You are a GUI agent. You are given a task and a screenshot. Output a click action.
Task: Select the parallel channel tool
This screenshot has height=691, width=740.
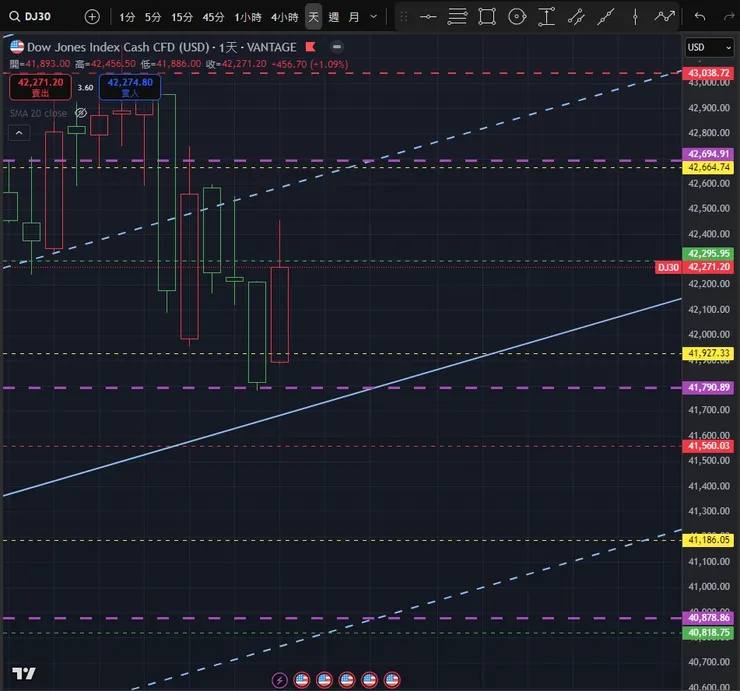576,17
